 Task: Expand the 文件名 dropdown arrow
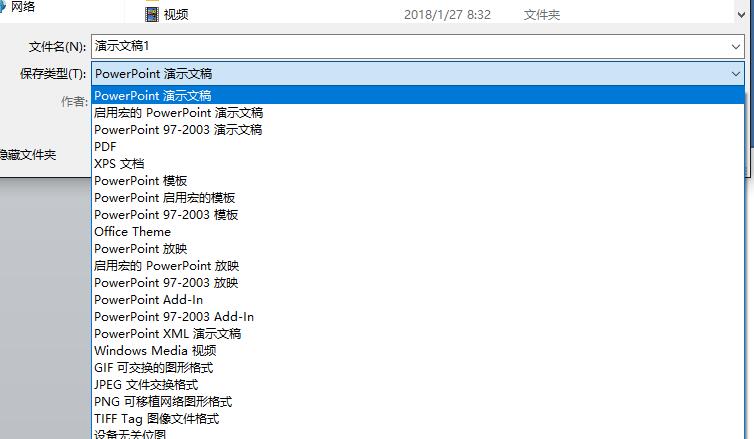coord(736,47)
